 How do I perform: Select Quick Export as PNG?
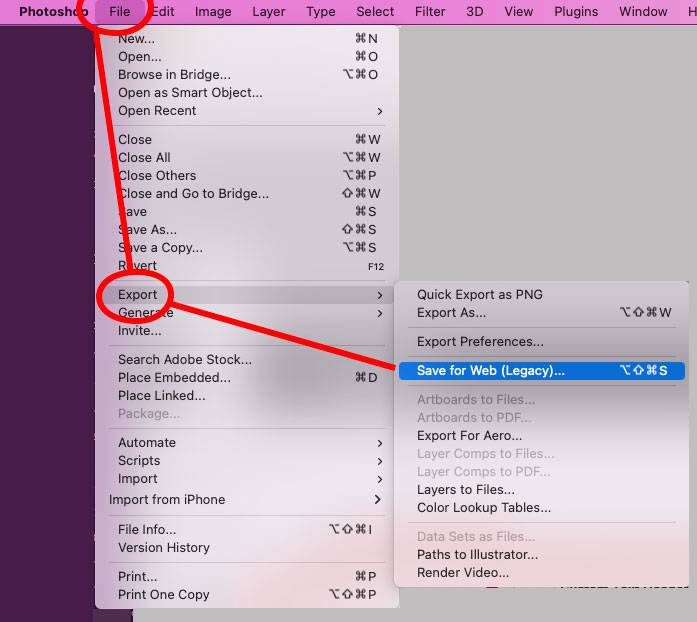click(x=542, y=295)
